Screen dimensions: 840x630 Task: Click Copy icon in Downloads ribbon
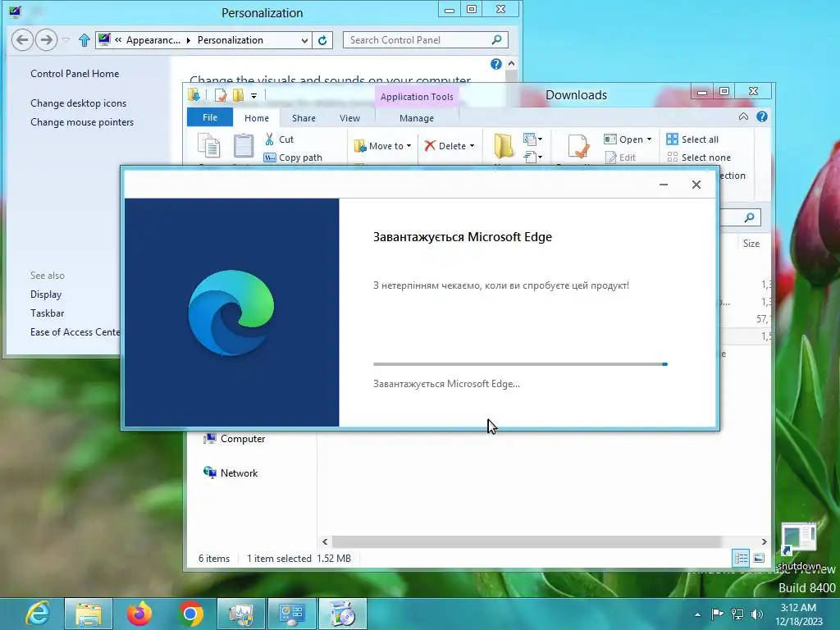[209, 146]
